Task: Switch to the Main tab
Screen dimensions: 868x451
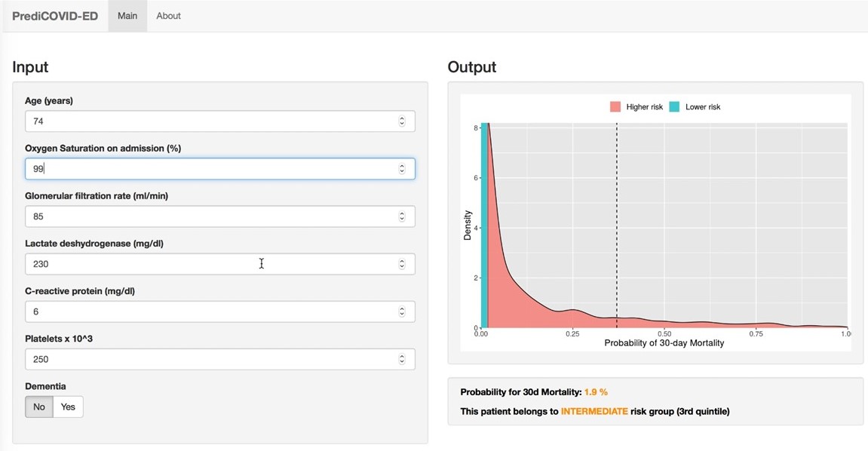Action: pyautogui.click(x=127, y=16)
